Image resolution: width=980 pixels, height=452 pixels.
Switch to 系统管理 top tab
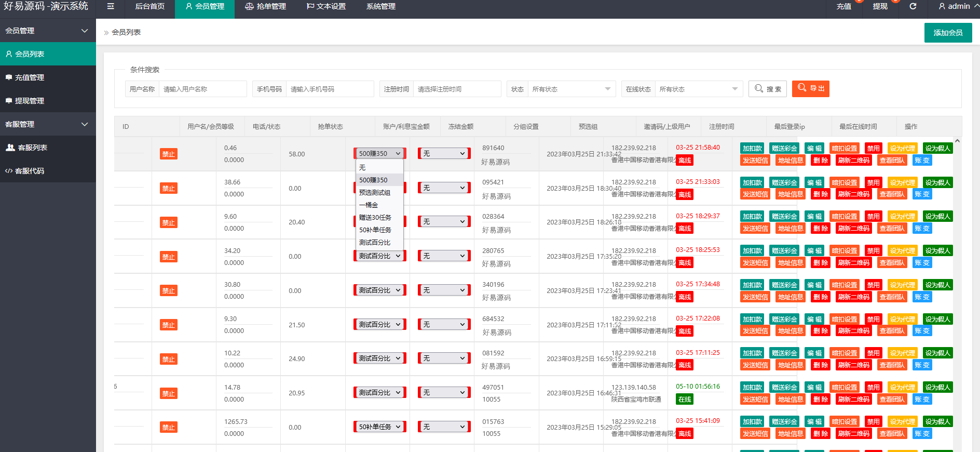(x=381, y=6)
